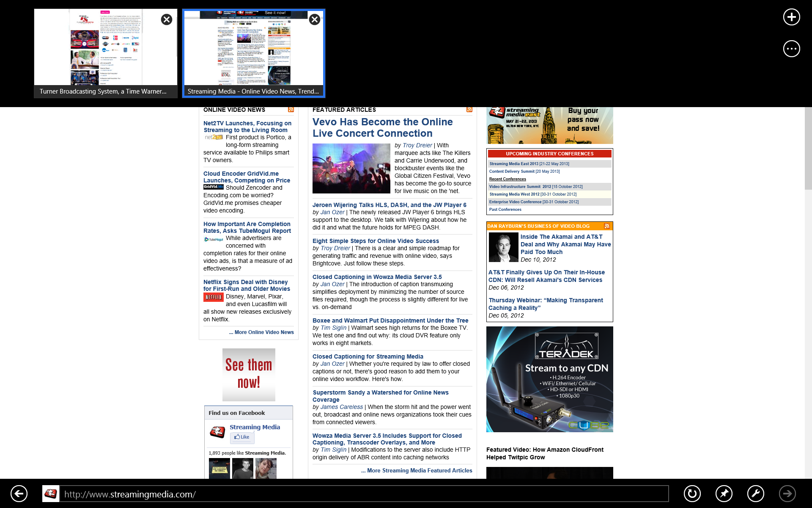The image size is (812, 508).
Task: Open AT&T Finally Gives Up blog post
Action: [546, 276]
